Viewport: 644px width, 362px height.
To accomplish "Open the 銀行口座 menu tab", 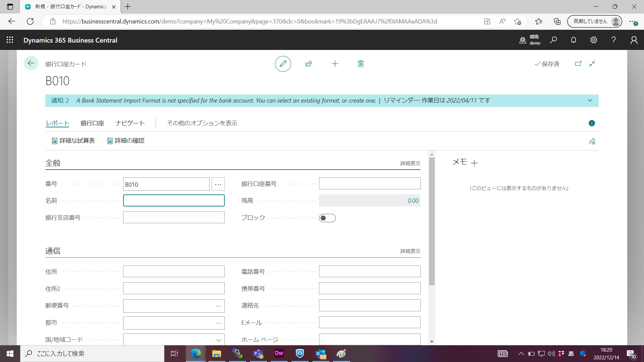I will [x=92, y=123].
